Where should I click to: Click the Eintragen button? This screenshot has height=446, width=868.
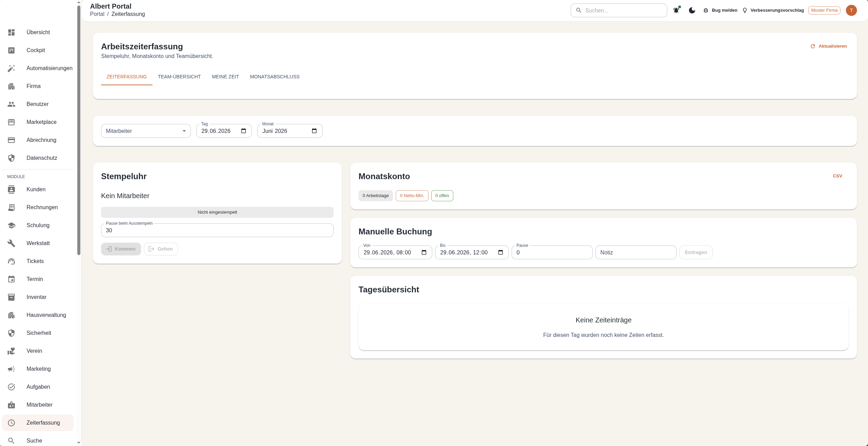[696, 252]
